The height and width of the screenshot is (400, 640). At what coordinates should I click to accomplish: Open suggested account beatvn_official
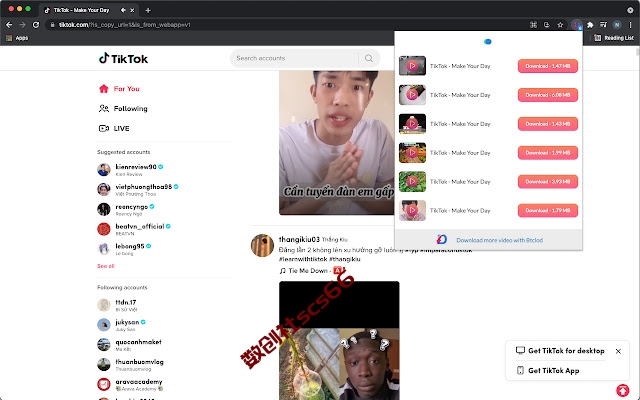(x=134, y=229)
